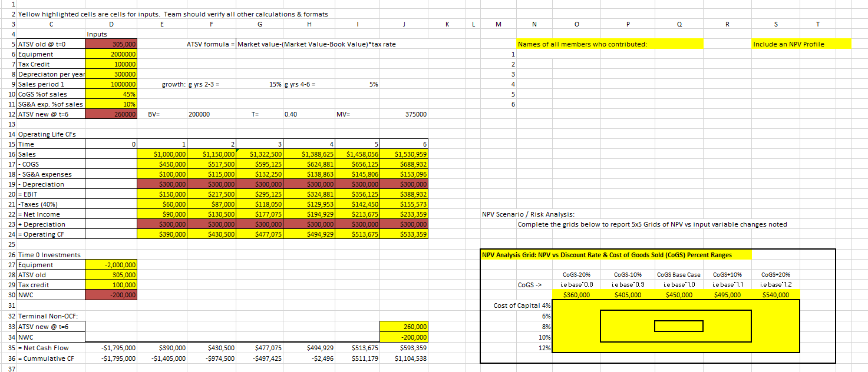The height and width of the screenshot is (372, 868).
Task: Select the CoGS Base Case column label
Action: (x=679, y=275)
